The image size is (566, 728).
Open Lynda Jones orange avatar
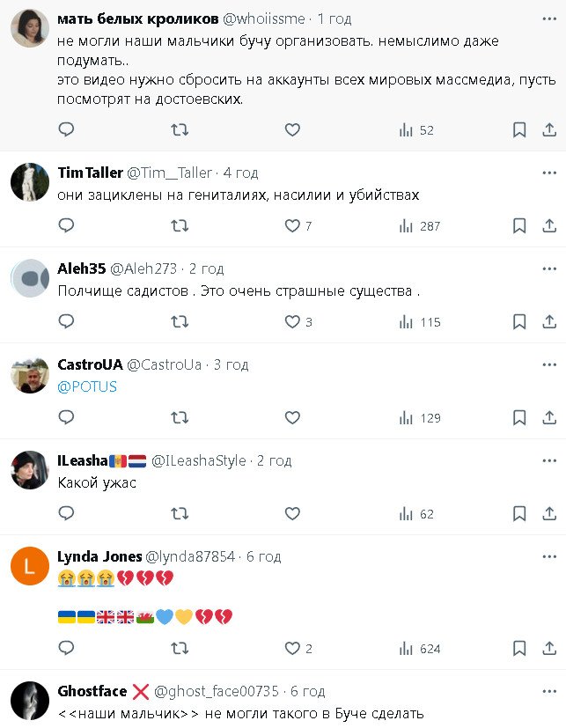29,566
